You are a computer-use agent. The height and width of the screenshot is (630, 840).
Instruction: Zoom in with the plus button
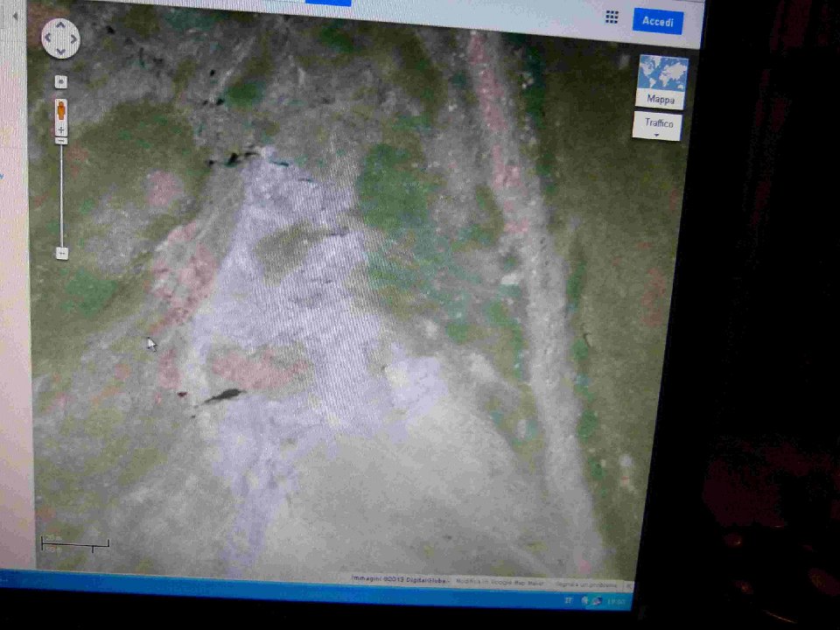pos(61,129)
